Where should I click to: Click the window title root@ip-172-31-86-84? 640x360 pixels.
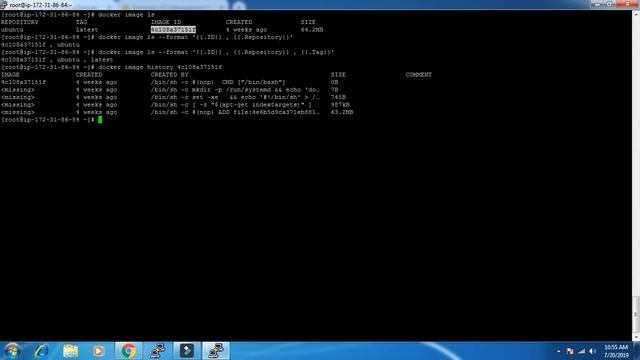40,5
